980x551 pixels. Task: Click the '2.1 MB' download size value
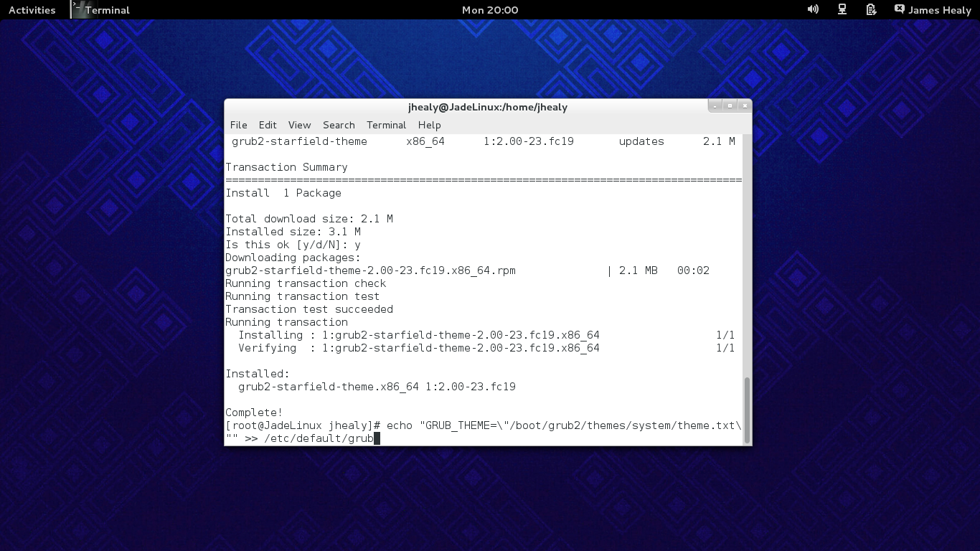click(639, 270)
